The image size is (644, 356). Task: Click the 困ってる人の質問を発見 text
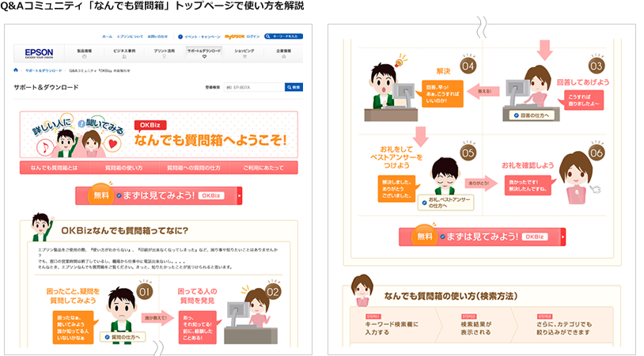pos(197,296)
